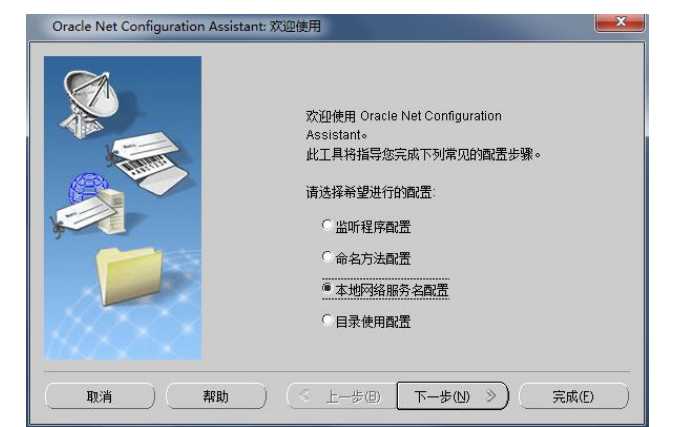Go back with 上一步(B) button
This screenshot has width=690, height=427.
click(x=341, y=396)
